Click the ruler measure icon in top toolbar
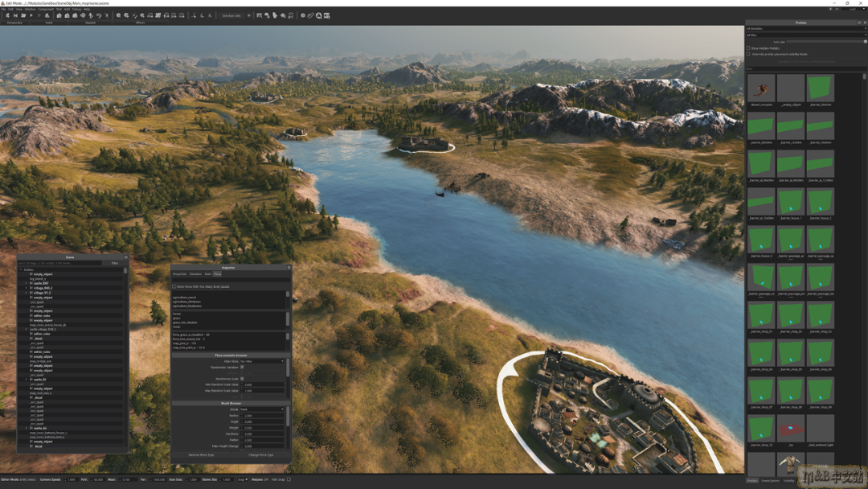 [x=310, y=15]
